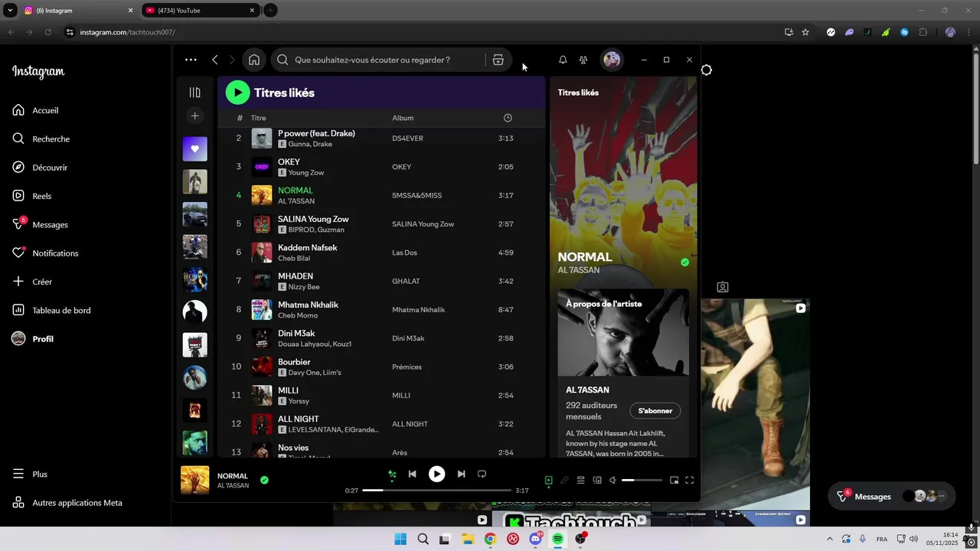Open Spotify three-dots main menu

(191, 60)
